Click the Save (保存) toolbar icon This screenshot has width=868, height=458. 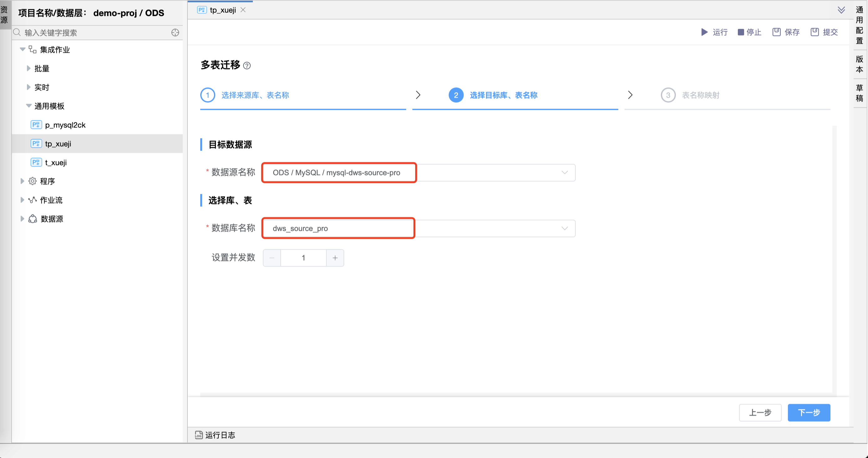(x=776, y=32)
